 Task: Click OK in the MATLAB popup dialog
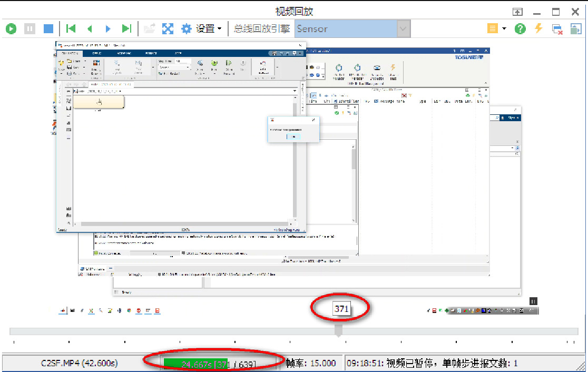click(293, 136)
